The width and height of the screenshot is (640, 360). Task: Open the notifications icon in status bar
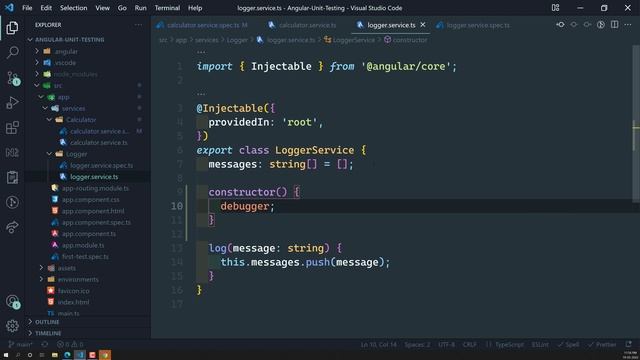click(x=629, y=344)
